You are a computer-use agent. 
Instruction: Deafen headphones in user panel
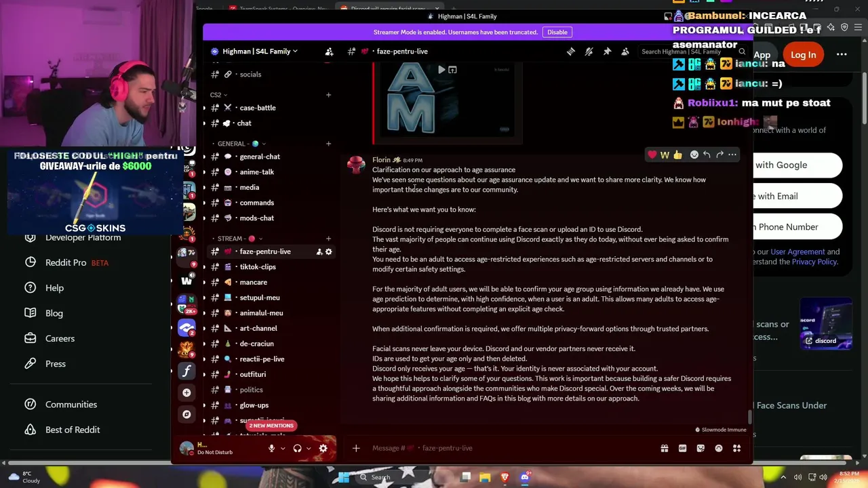(297, 448)
